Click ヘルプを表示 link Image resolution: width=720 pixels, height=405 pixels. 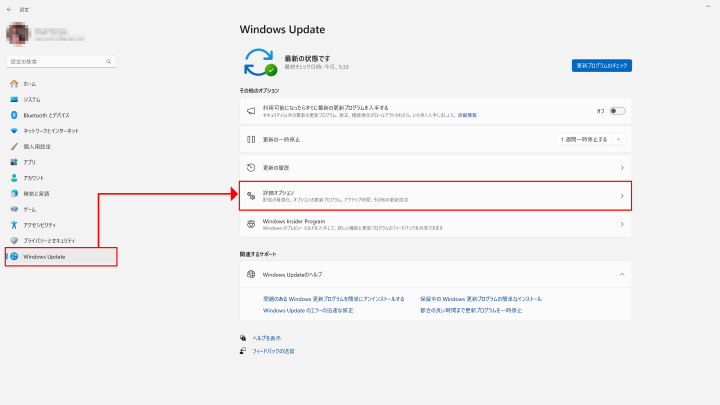(x=266, y=338)
